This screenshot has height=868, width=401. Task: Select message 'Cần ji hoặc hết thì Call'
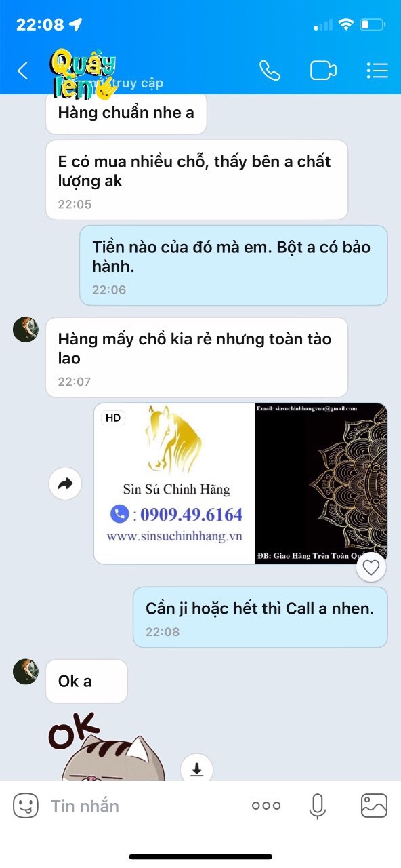(260, 617)
